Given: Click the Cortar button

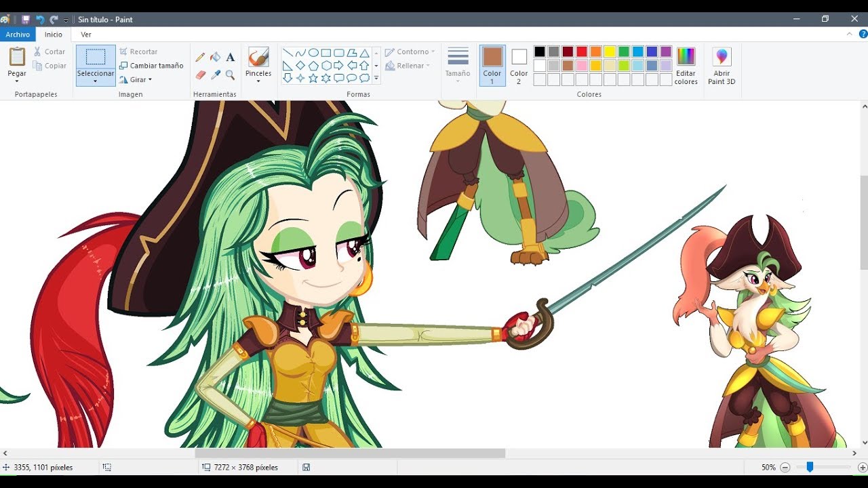Looking at the screenshot, I should click(50, 52).
